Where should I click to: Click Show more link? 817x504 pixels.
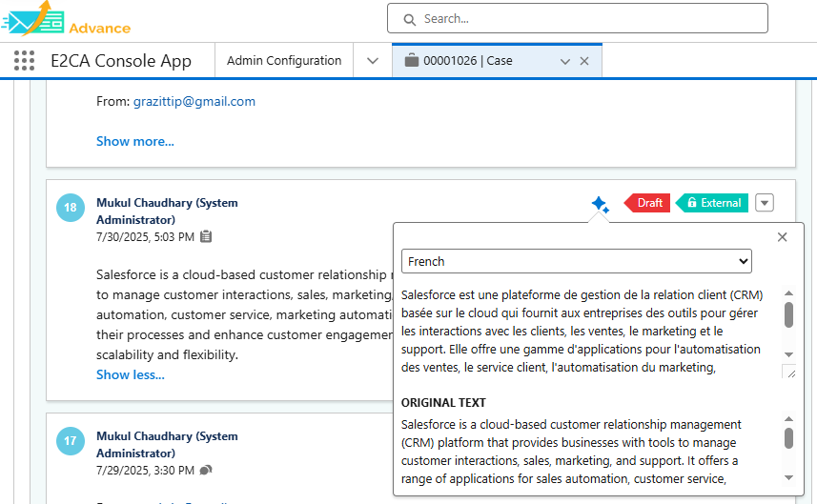pos(135,141)
